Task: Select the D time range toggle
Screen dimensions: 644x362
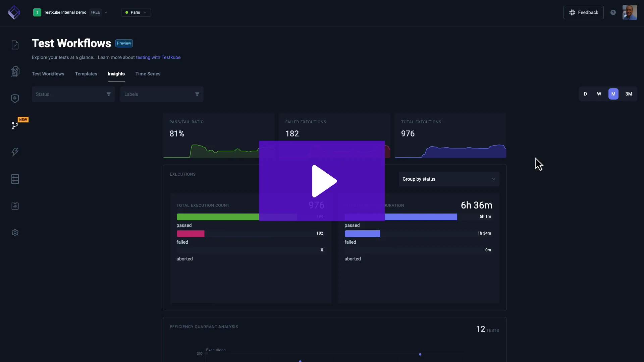Action: coord(585,94)
